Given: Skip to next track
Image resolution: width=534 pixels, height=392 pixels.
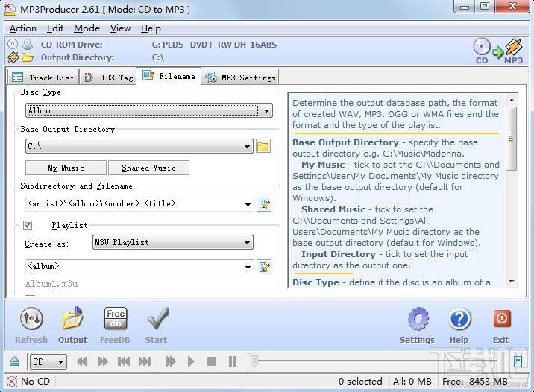Looking at the screenshot, I should (145, 361).
